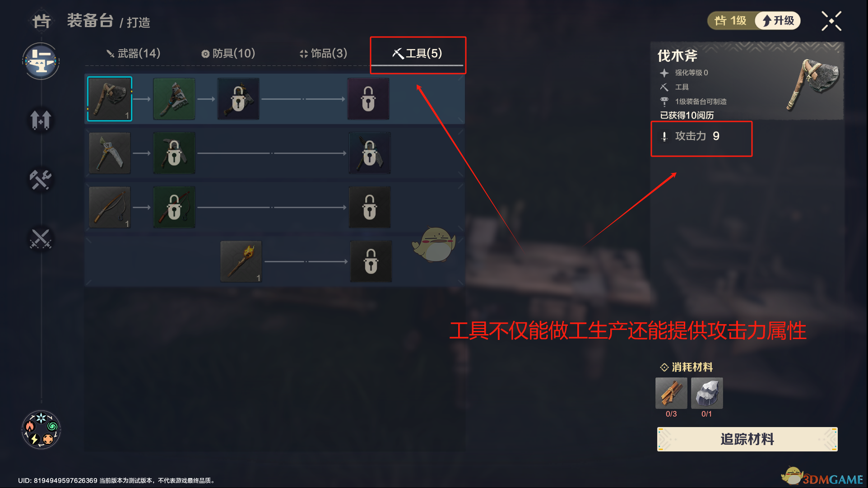Select the anvil forging sidebar icon
This screenshot has width=868, height=488.
click(41, 61)
